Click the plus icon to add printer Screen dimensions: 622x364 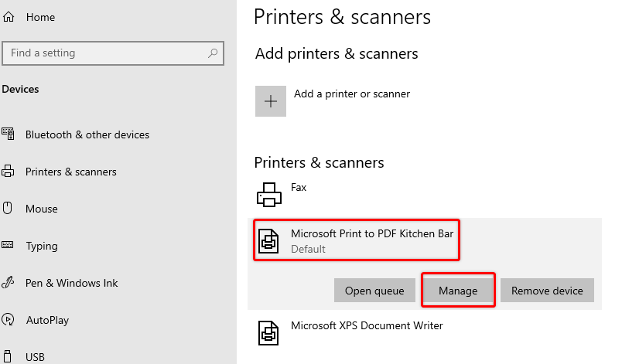[271, 101]
